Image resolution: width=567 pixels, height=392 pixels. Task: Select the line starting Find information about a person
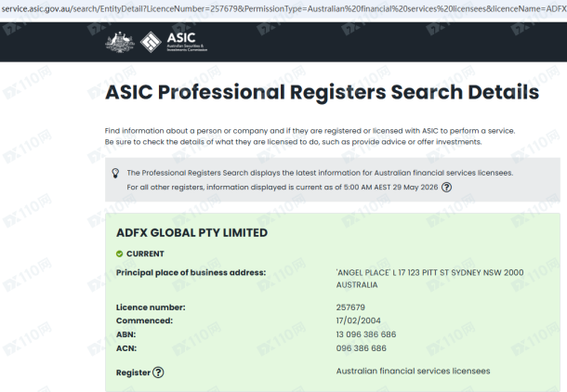[310, 131]
